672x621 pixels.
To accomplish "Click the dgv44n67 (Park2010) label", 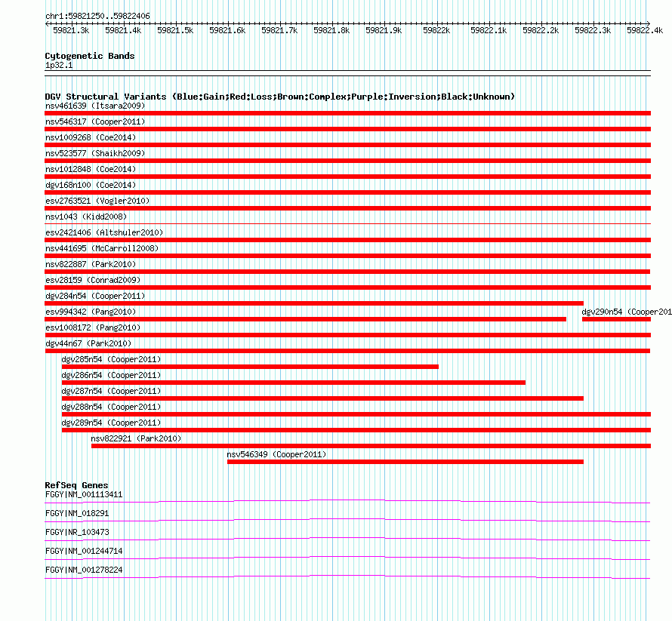I will tap(88, 343).
